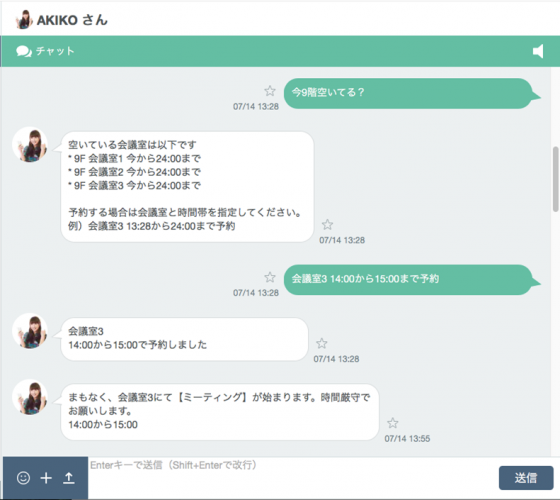This screenshot has height=500, width=560.
Task: Click the plus add icon in input toolbar
Action: pyautogui.click(x=46, y=478)
